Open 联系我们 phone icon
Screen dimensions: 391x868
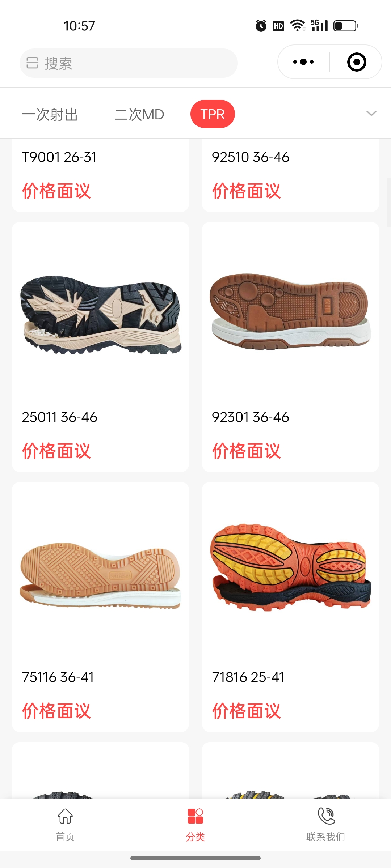326,816
